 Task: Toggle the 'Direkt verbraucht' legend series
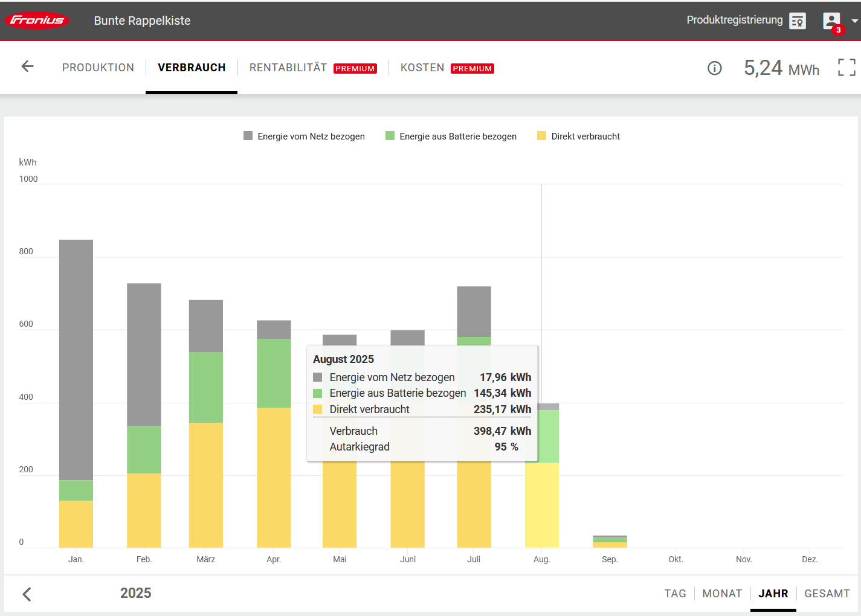(585, 136)
